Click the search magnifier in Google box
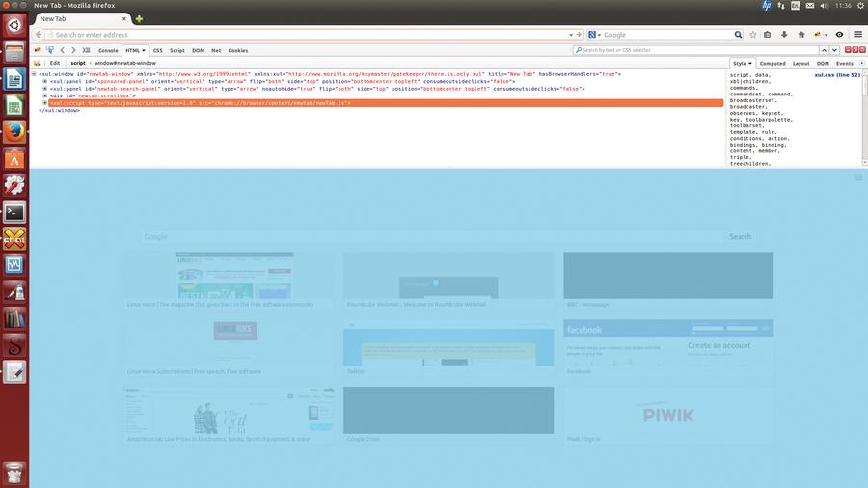This screenshot has height=488, width=868. click(x=738, y=35)
